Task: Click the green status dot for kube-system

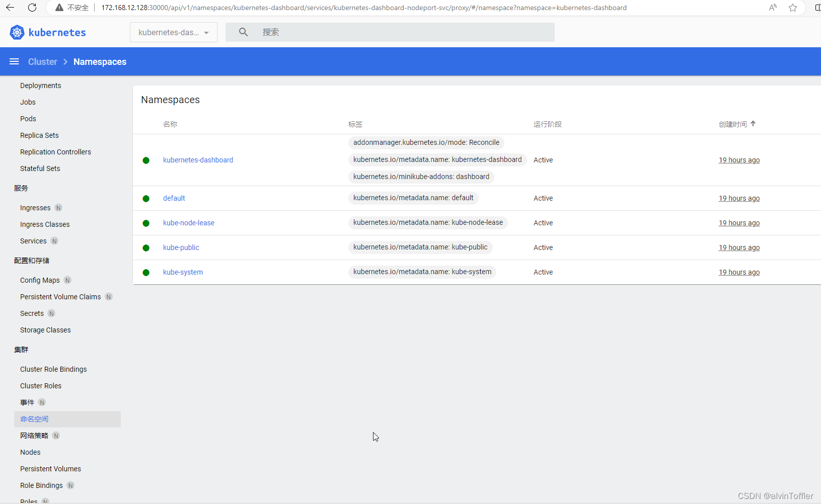Action: (146, 273)
